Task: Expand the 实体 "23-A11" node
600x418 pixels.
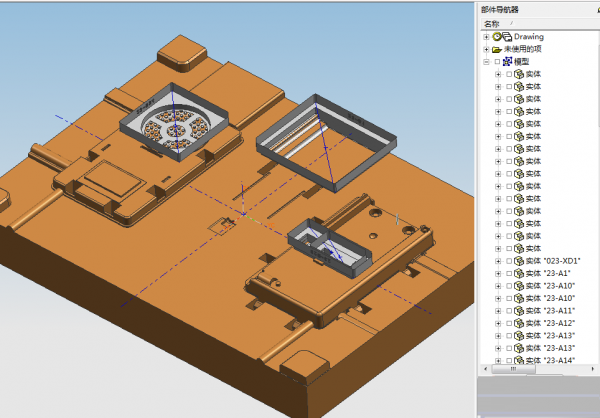Action: (498, 311)
